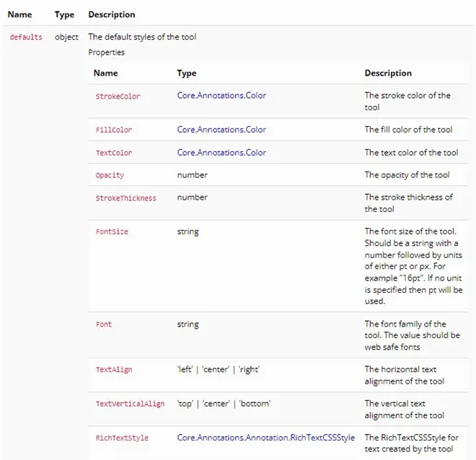The image size is (476, 460).
Task: Click the TextVerticalAlign property name
Action: 130,404
